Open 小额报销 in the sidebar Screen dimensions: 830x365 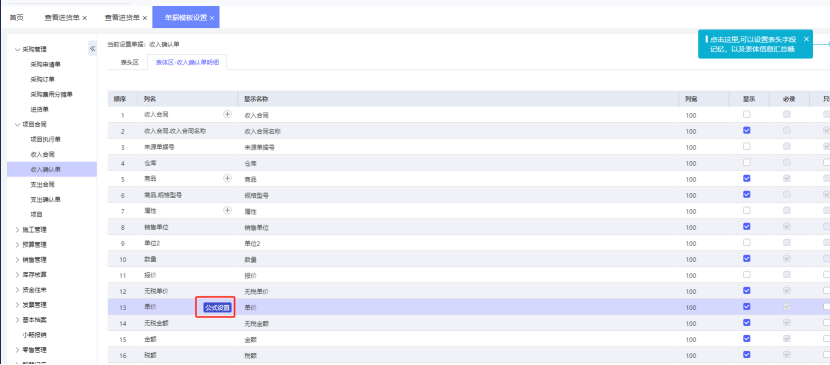point(34,335)
